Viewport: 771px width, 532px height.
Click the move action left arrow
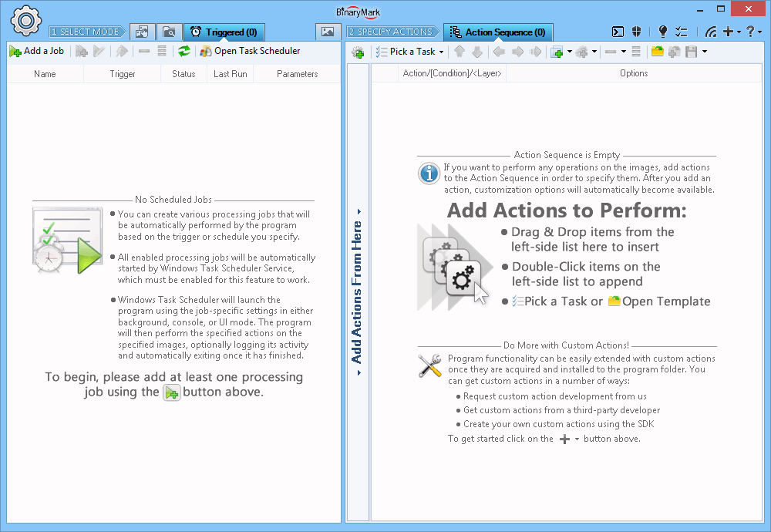click(x=499, y=52)
